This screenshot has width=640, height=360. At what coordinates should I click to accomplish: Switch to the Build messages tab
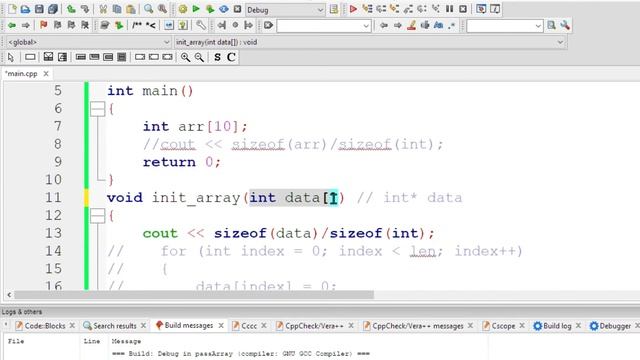click(x=189, y=325)
